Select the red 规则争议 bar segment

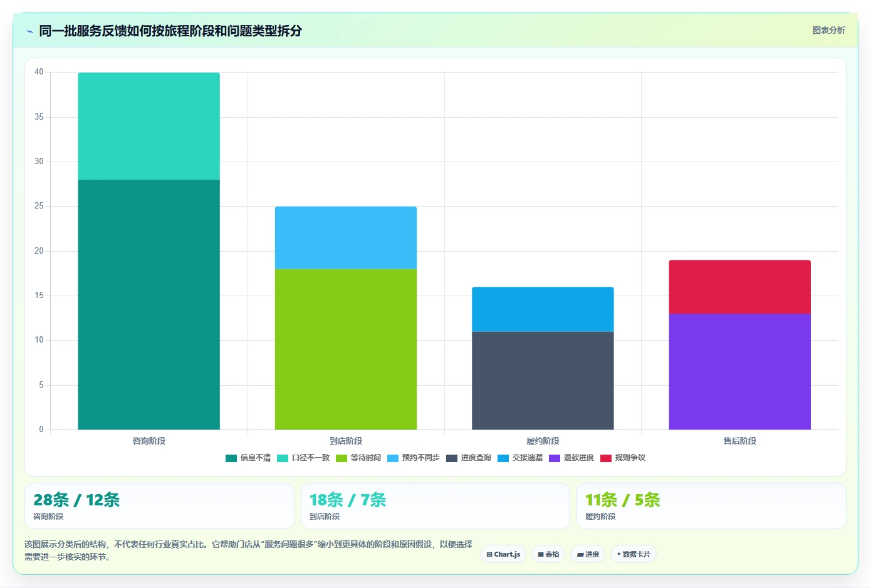[740, 287]
